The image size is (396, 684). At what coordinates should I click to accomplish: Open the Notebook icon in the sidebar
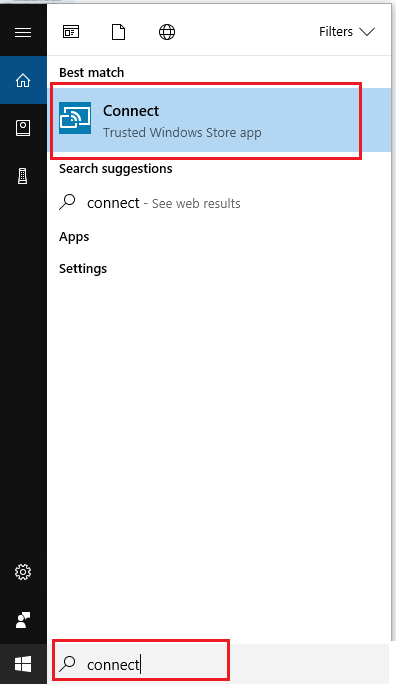[23, 128]
